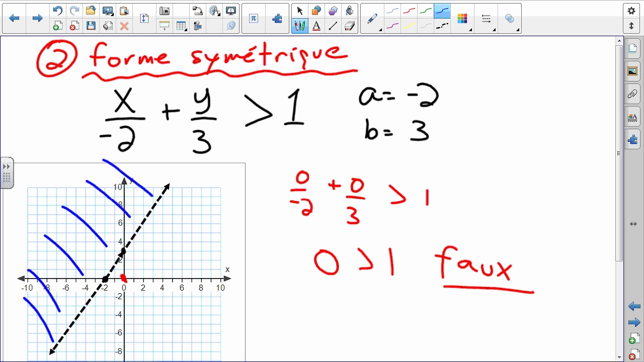
Task: Select the Regular Polygons tool
Action: (x=333, y=11)
